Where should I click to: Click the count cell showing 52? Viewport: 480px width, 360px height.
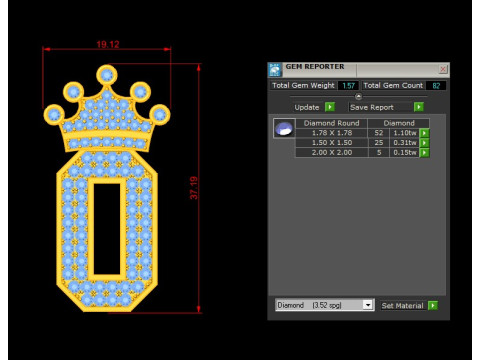(379, 133)
